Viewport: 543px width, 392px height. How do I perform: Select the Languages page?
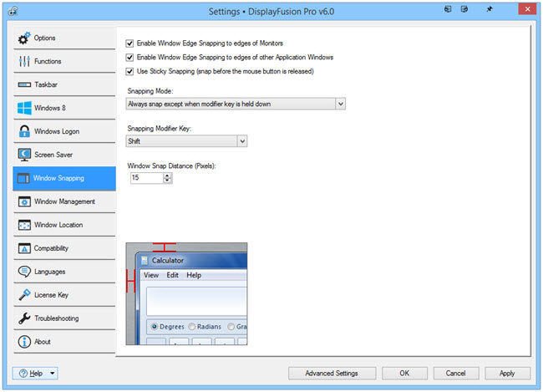tap(64, 272)
